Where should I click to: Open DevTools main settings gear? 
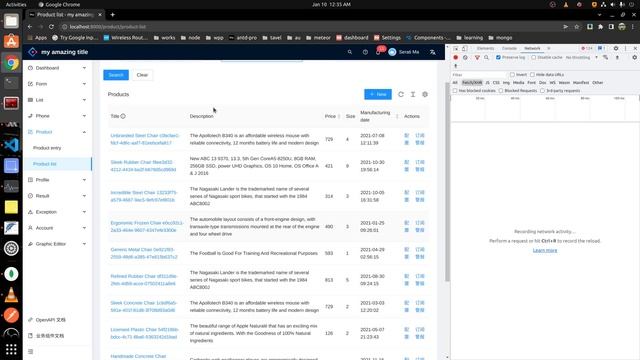pyautogui.click(x=616, y=48)
